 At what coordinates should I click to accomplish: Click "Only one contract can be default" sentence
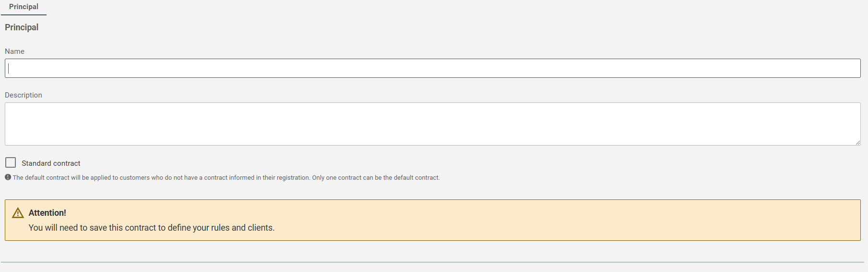(x=376, y=178)
